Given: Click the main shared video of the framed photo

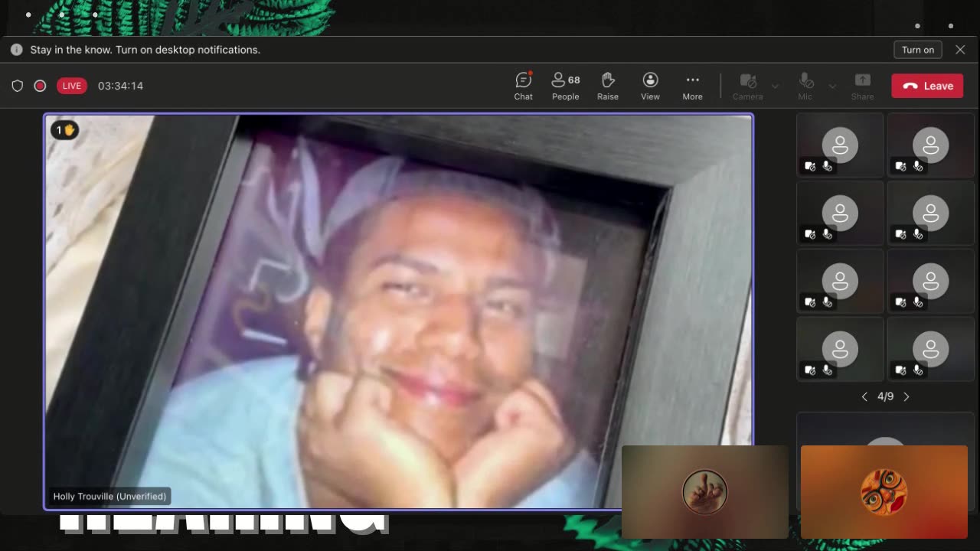Looking at the screenshot, I should [398, 311].
